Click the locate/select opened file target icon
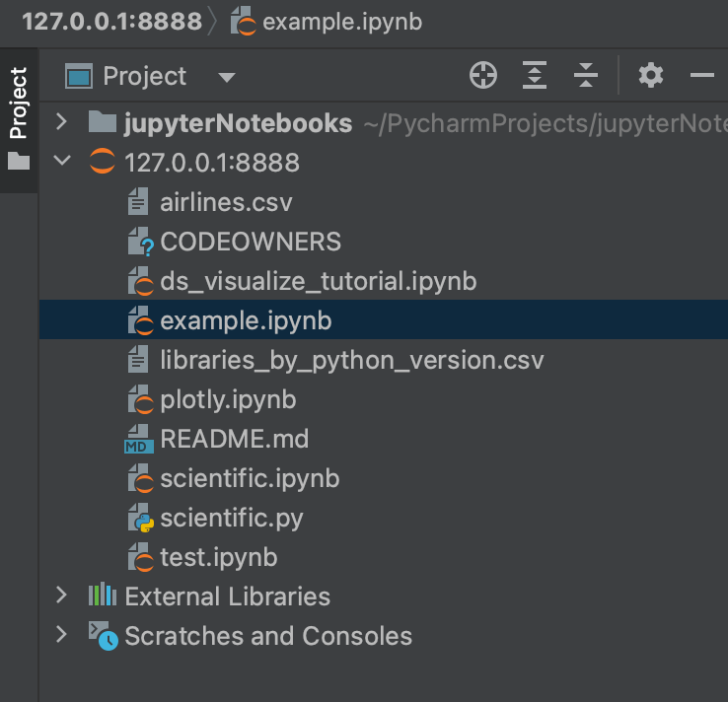The width and height of the screenshot is (728, 702). tap(482, 75)
